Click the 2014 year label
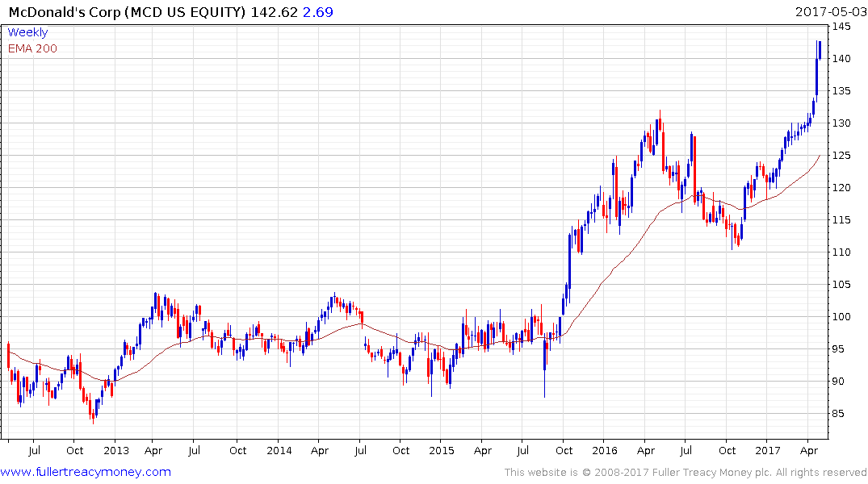Viewport: 868px width, 484px height. tap(279, 451)
